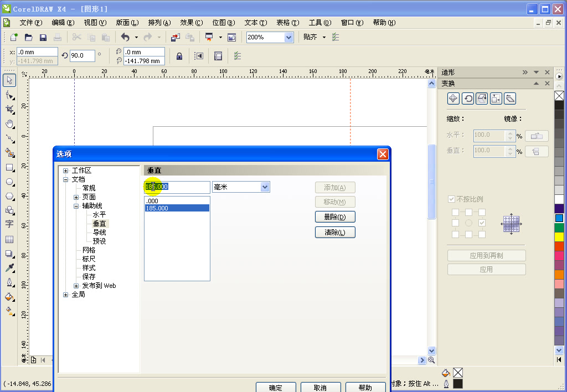Image resolution: width=567 pixels, height=392 pixels.
Task: Select the Table tool
Action: 9,239
